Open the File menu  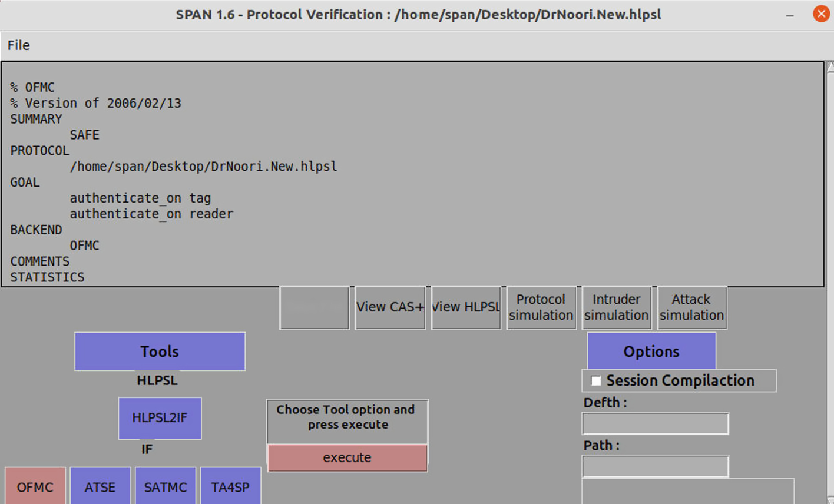(x=18, y=45)
